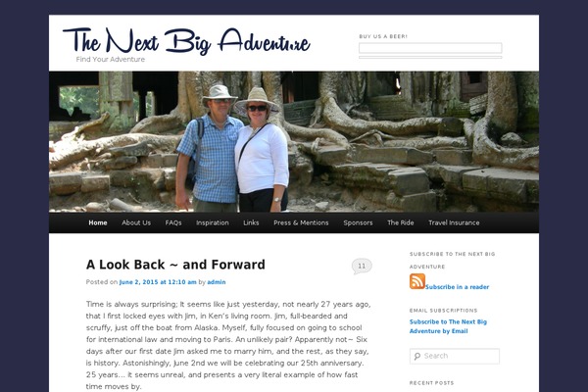The width and height of the screenshot is (588, 392).
Task: Open the About Us page
Action: (x=136, y=222)
